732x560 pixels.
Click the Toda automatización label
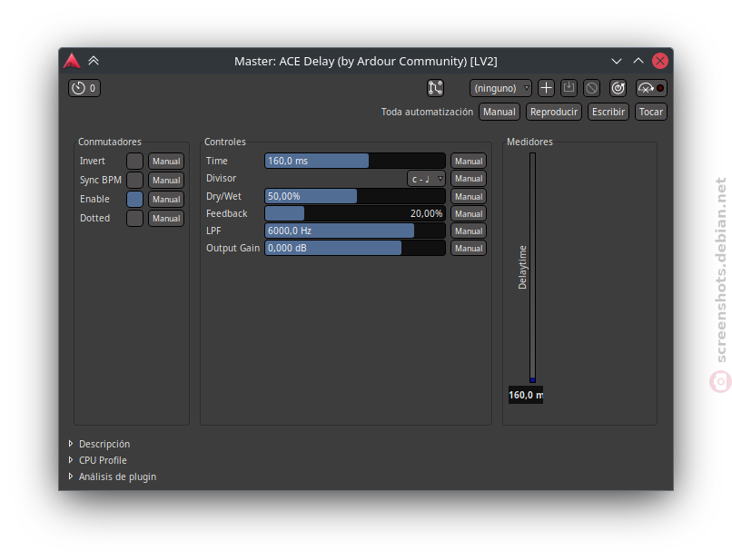pos(427,112)
